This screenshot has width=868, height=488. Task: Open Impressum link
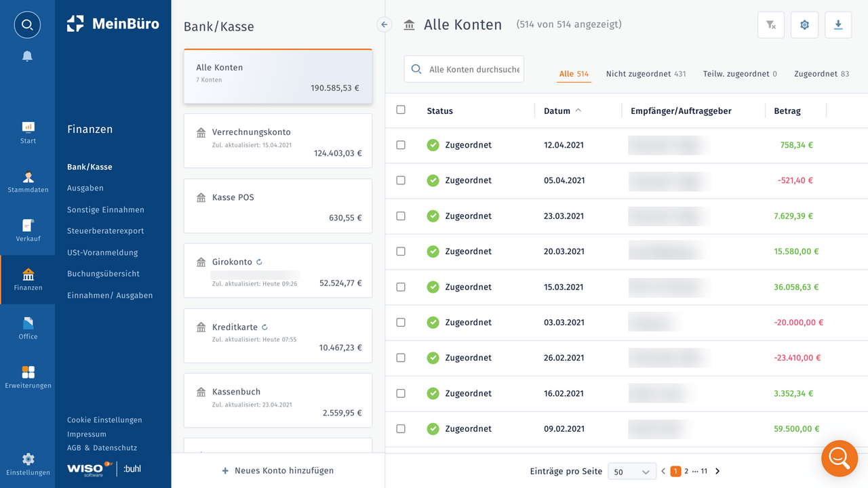tap(87, 434)
